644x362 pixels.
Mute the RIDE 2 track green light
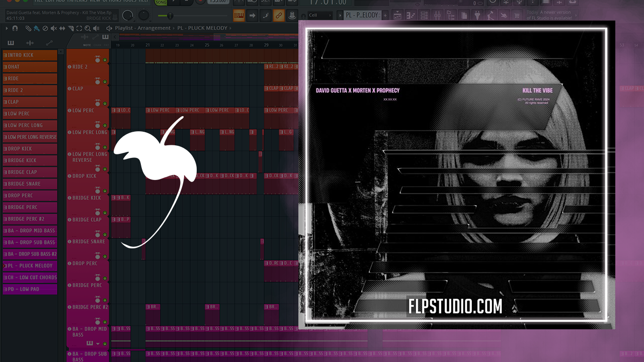coord(105,81)
